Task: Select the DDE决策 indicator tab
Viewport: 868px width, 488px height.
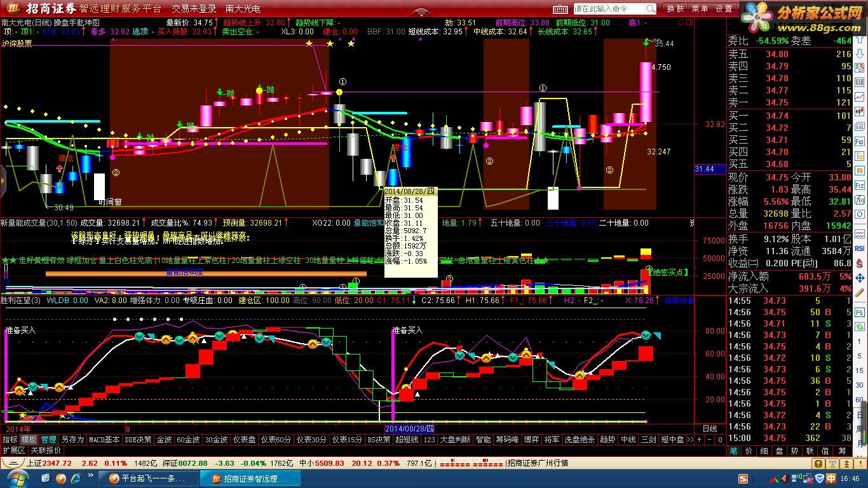Action: click(x=139, y=439)
